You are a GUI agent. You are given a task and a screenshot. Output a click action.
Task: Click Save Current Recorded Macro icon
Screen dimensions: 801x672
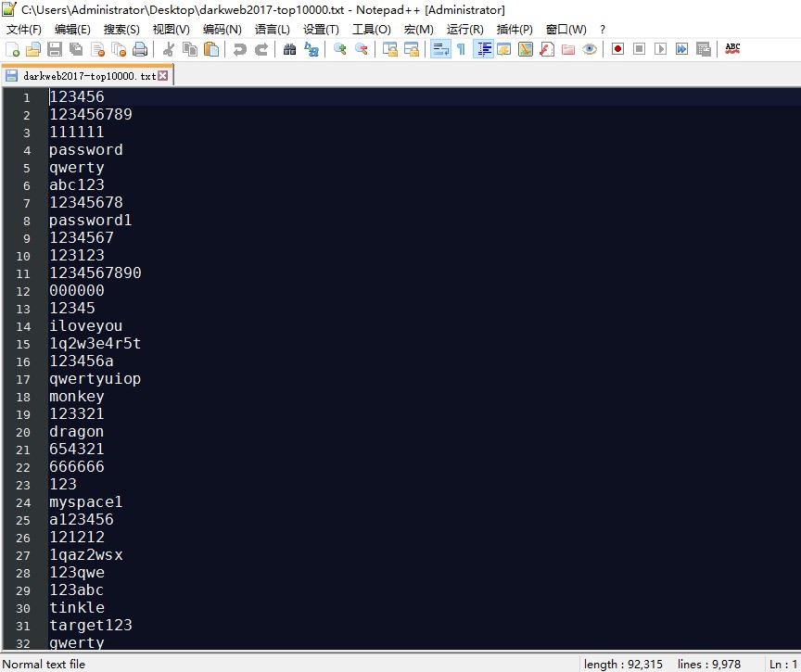[704, 49]
